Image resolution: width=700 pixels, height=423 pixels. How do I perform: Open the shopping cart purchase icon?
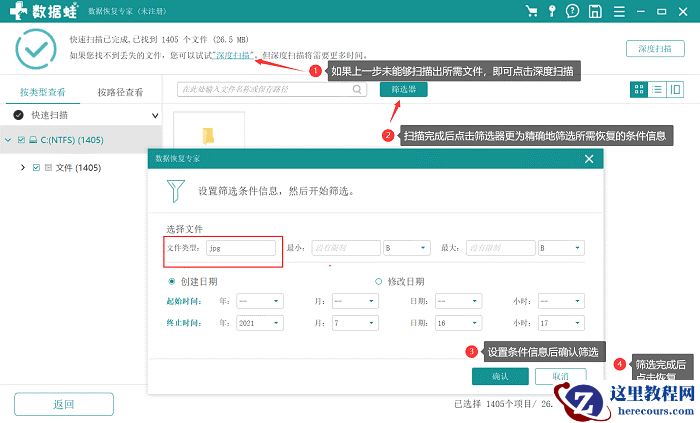[x=531, y=11]
